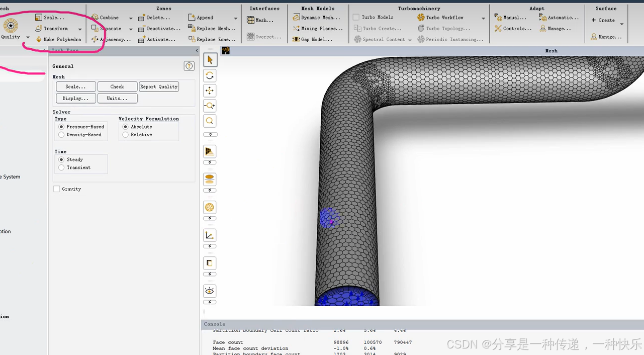The image size is (644, 355).
Task: Click the Mesh Quality icon
Action: click(x=11, y=26)
